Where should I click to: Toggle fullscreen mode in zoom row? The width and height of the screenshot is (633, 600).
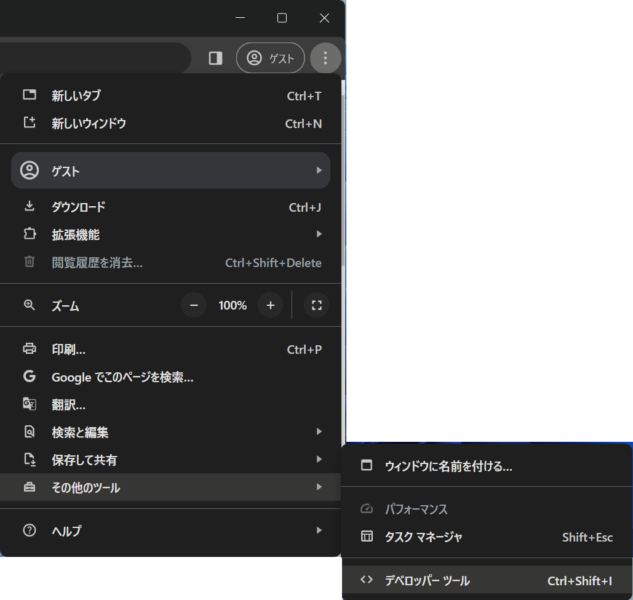pos(317,305)
